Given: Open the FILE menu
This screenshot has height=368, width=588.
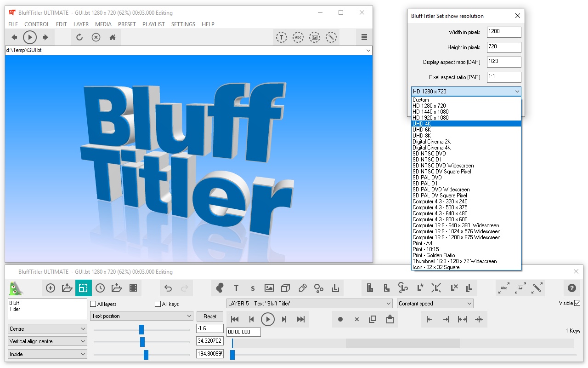Looking at the screenshot, I should point(13,24).
